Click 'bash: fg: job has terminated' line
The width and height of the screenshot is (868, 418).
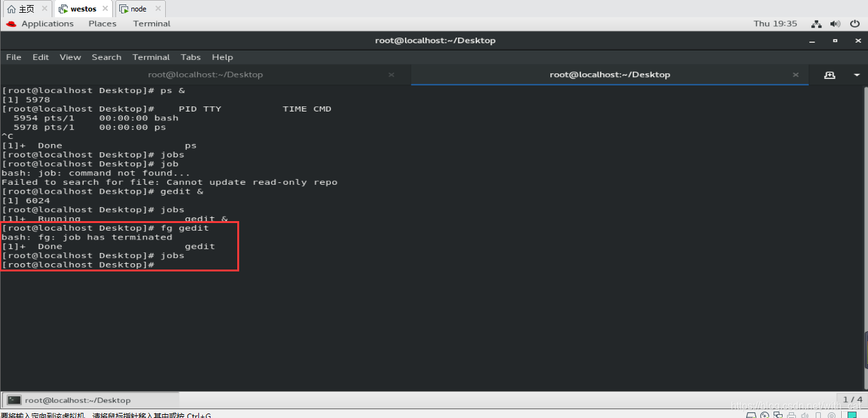(x=87, y=237)
